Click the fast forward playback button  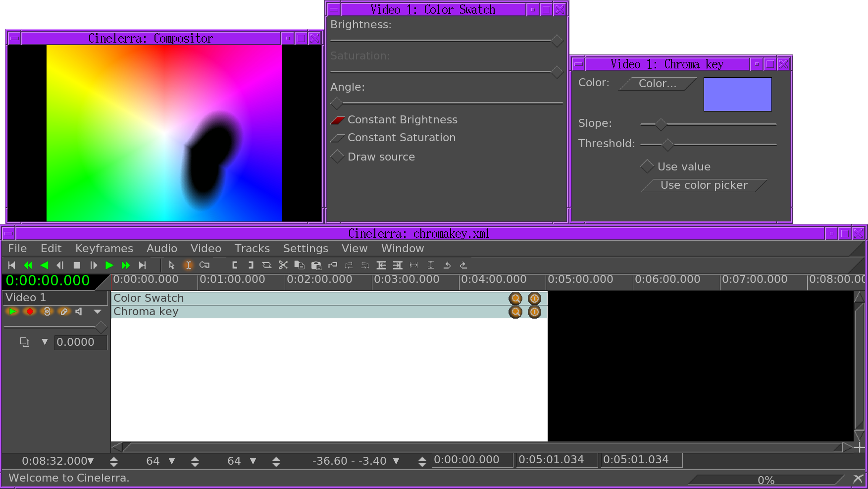[x=126, y=266]
